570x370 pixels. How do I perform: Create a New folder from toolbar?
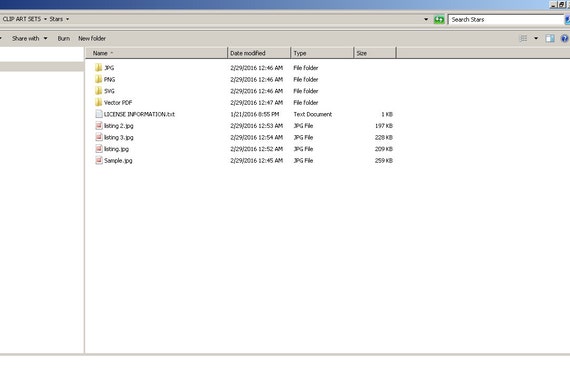92,38
